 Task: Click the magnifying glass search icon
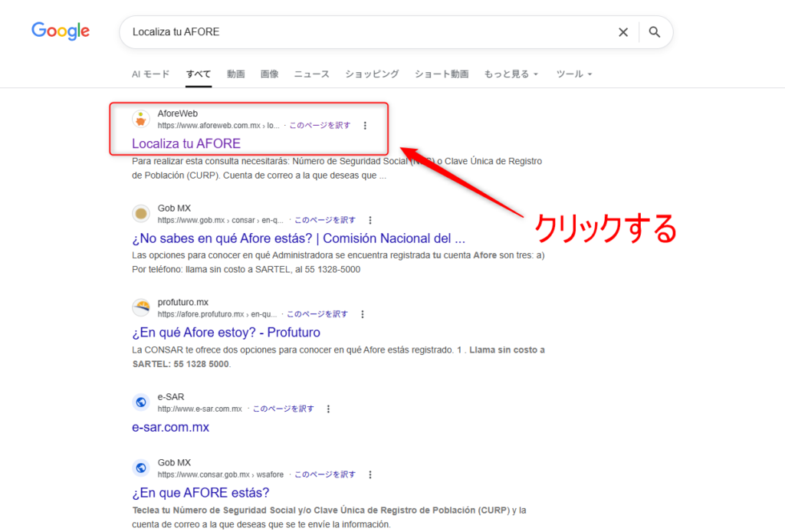[654, 32]
